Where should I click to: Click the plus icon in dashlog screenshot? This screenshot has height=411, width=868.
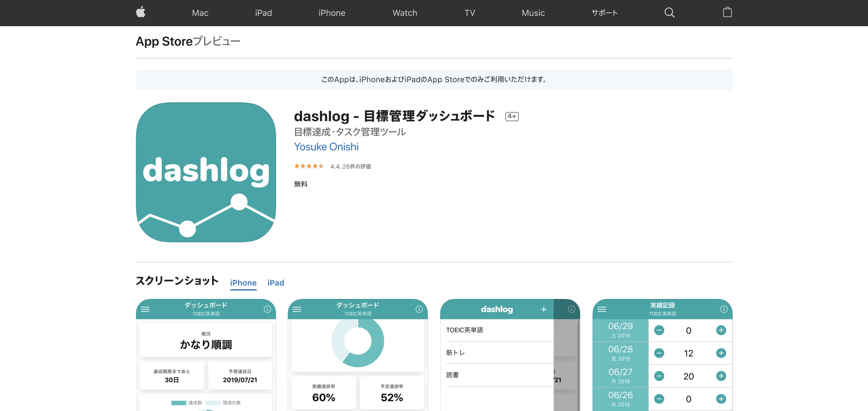[x=543, y=309]
